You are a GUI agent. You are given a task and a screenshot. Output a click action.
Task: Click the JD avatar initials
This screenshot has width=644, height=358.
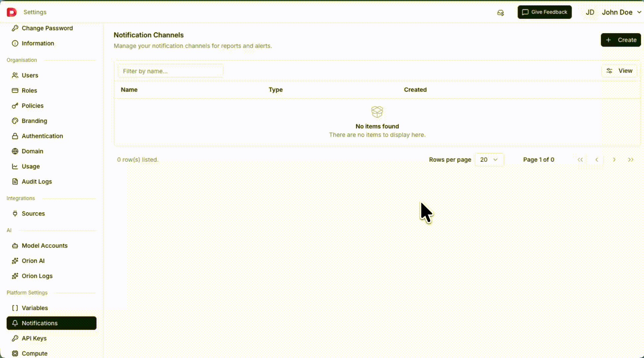pos(590,12)
